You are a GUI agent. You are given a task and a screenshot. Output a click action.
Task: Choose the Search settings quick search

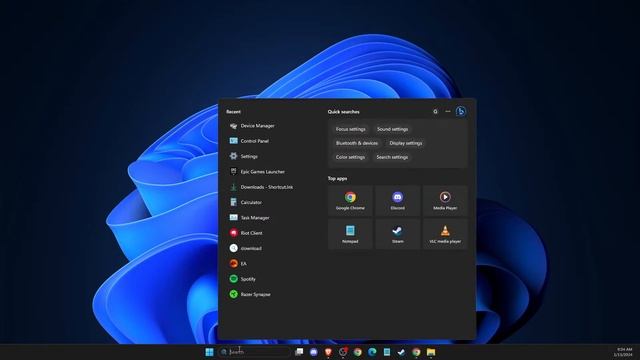coord(392,157)
